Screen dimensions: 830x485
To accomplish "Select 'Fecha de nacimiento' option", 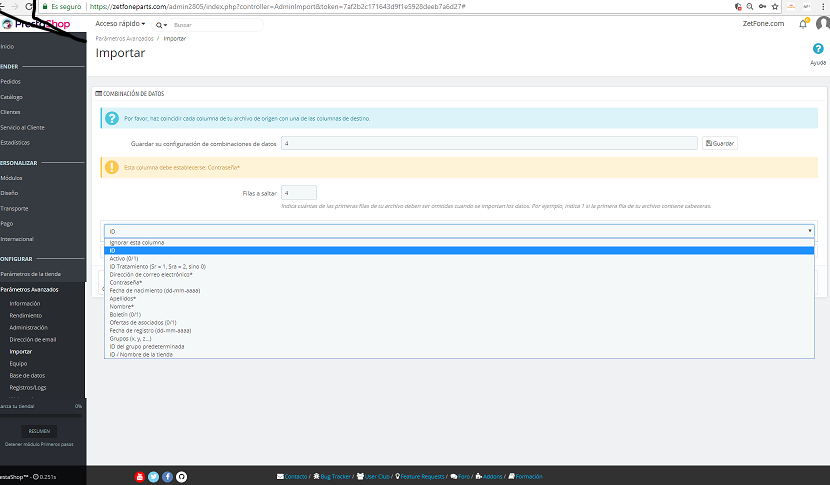I will (x=459, y=290).
